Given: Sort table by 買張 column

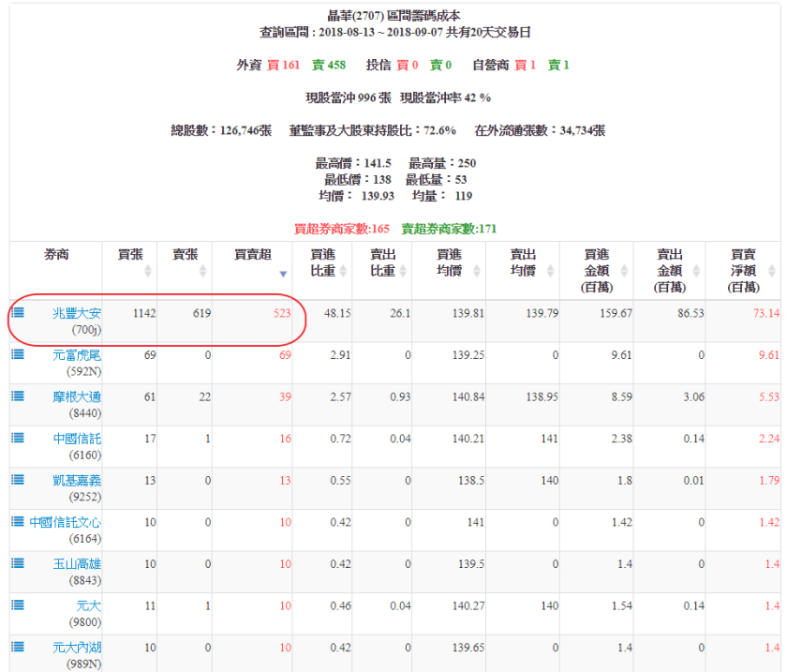Looking at the screenshot, I should tap(130, 262).
